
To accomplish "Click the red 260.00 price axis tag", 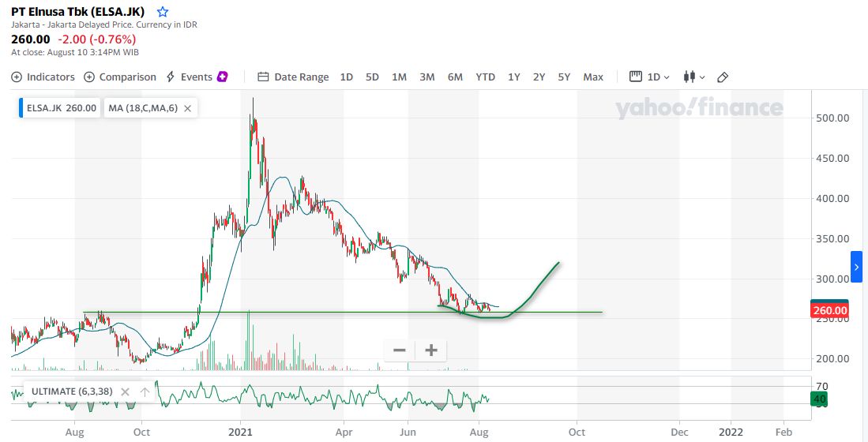I will 829,310.
